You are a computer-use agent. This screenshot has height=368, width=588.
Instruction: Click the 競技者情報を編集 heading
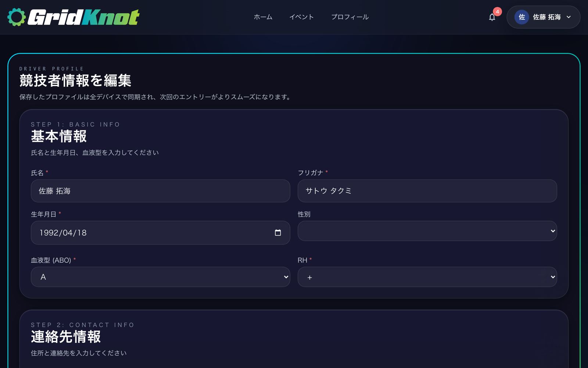(x=75, y=81)
